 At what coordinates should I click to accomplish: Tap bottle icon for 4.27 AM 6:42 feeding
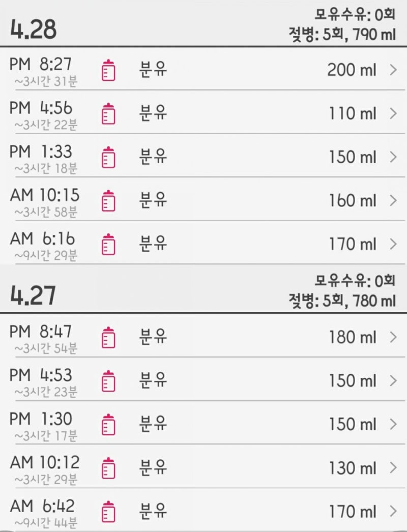tap(108, 511)
